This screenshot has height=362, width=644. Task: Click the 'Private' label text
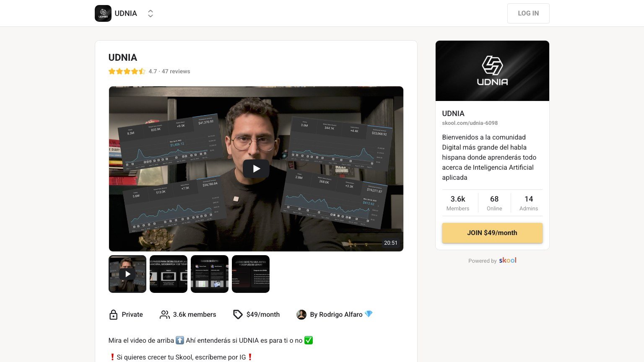point(132,315)
